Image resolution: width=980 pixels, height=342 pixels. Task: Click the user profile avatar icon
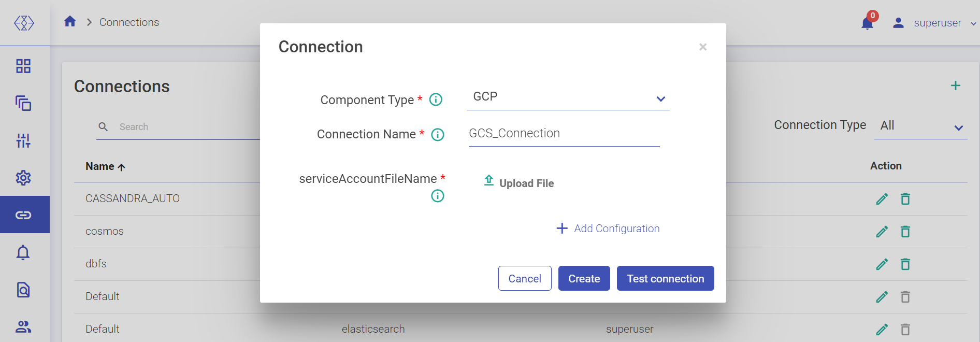point(899,23)
